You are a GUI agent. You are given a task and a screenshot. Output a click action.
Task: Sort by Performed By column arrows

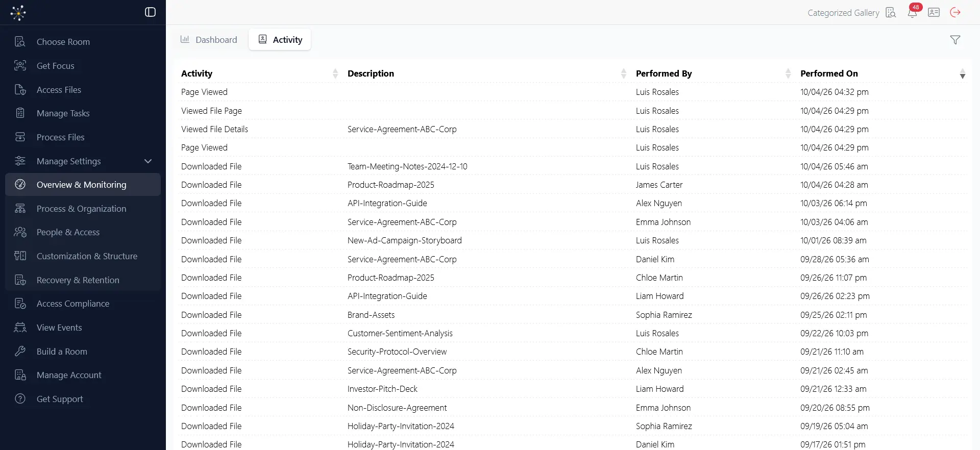pos(788,73)
